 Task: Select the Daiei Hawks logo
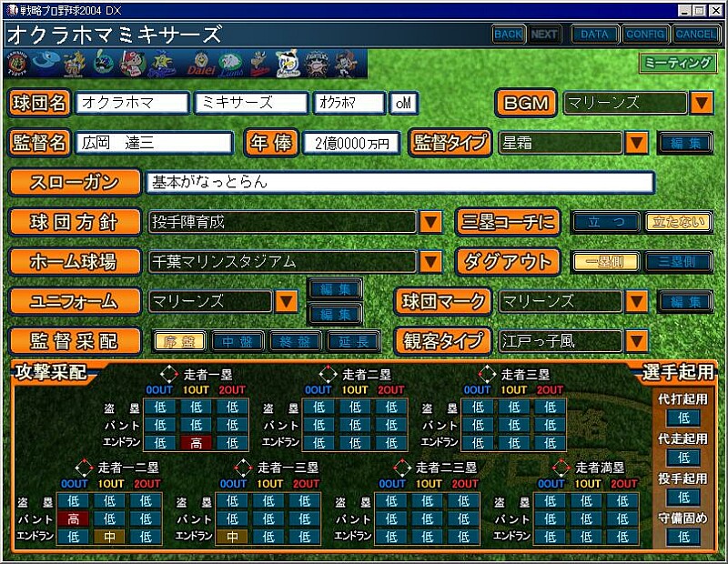click(200, 64)
